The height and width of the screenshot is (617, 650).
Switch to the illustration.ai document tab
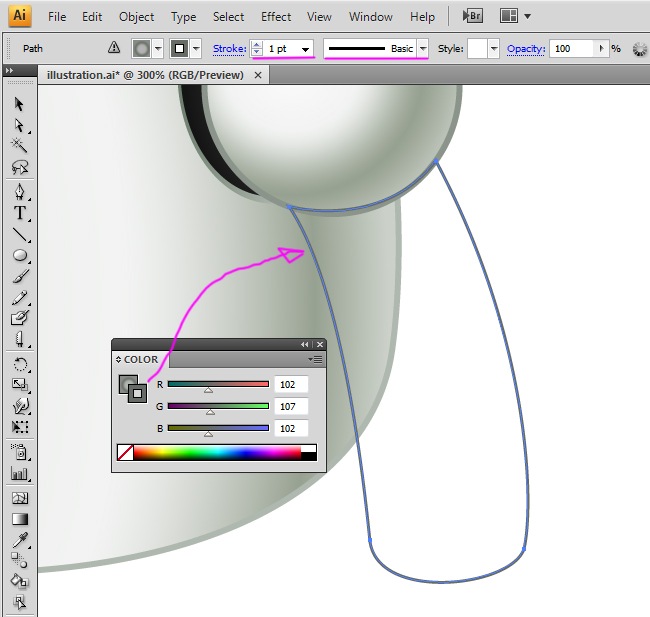click(145, 75)
